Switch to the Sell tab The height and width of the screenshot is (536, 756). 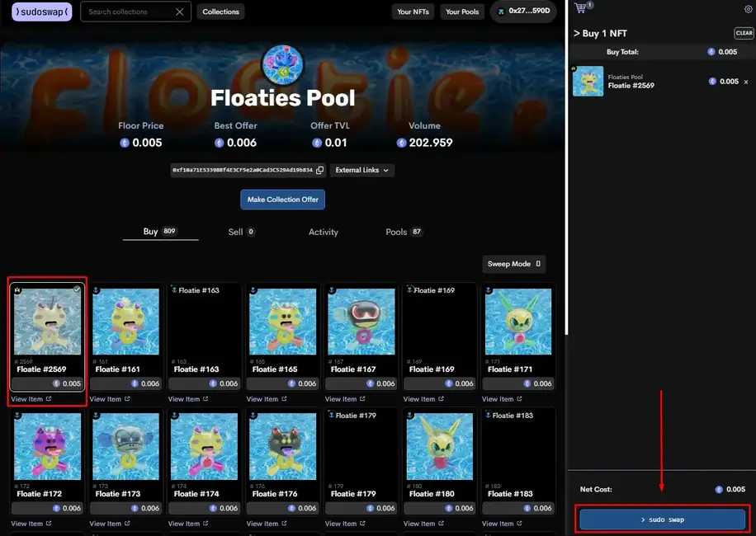click(241, 232)
